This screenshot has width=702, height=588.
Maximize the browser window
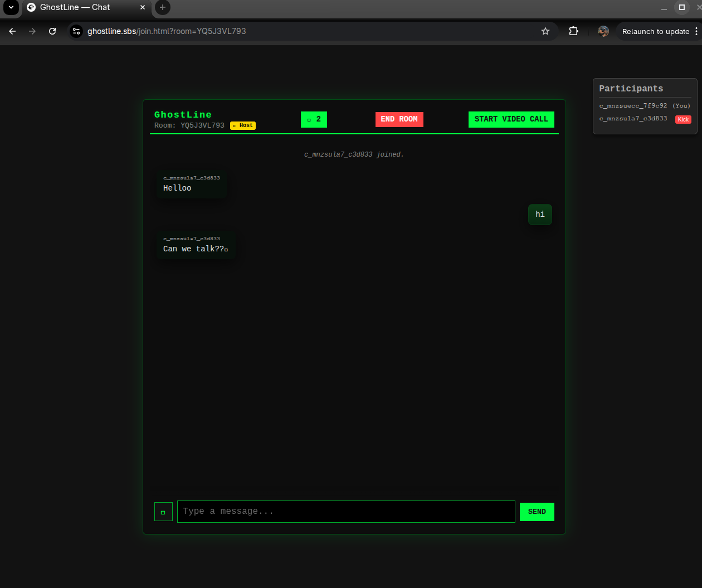(x=681, y=7)
